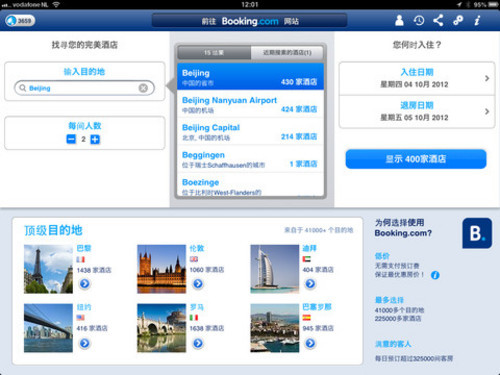Select Beijing city with 430 hotels

250,77
